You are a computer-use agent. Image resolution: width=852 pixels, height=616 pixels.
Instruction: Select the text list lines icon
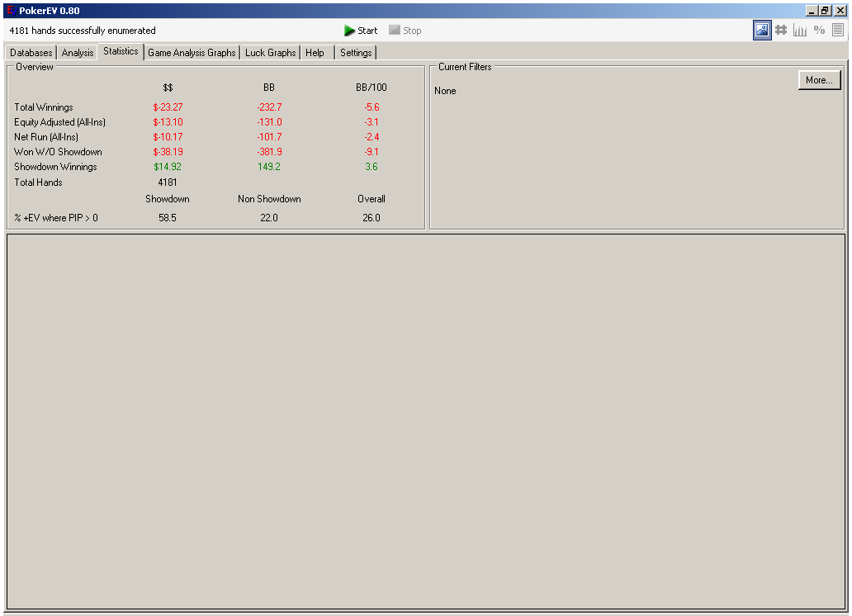pos(838,31)
